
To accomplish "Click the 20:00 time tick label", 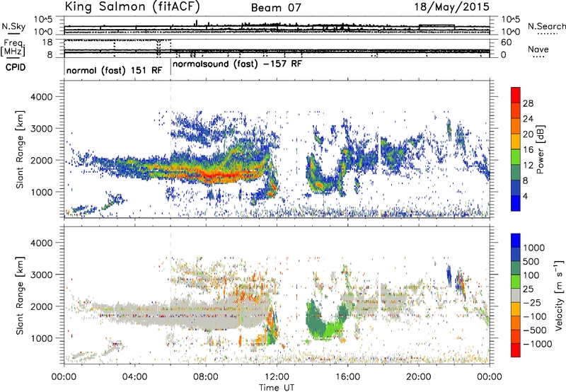I will coord(418,377).
